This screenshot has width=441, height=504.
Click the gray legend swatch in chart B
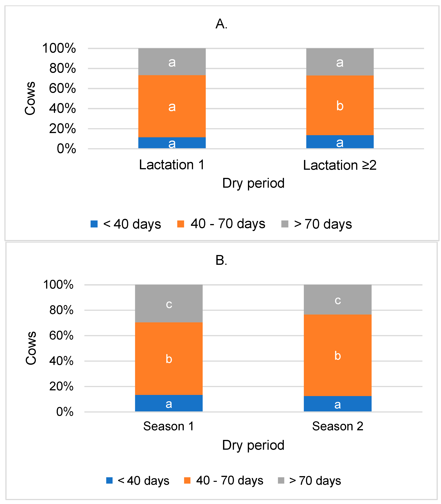(281, 480)
